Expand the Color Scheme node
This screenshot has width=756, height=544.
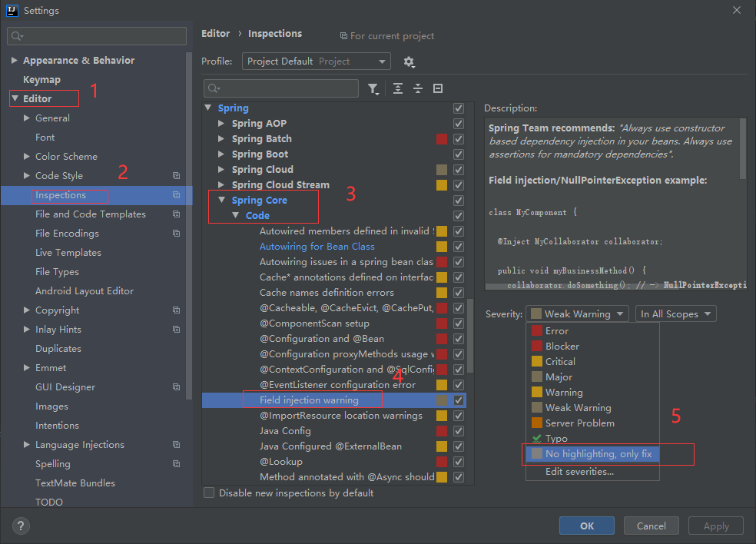tap(27, 156)
